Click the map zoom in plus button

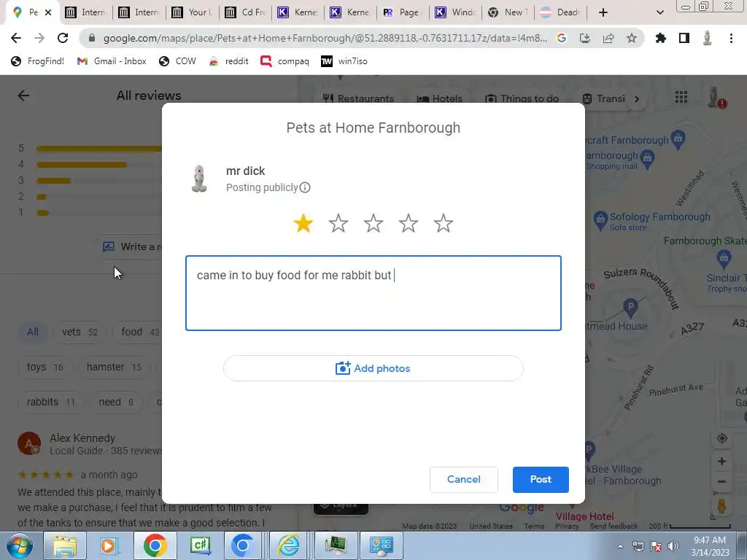[x=721, y=461]
